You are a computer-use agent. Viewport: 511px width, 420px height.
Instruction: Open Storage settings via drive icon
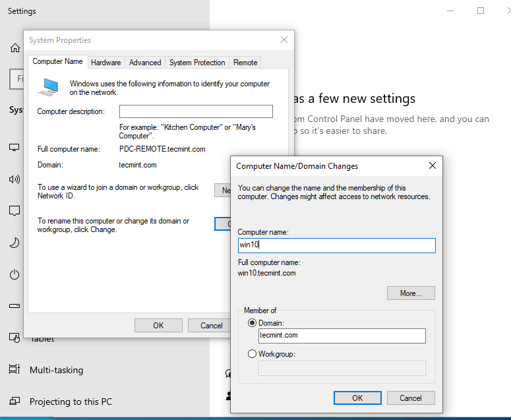(15, 307)
